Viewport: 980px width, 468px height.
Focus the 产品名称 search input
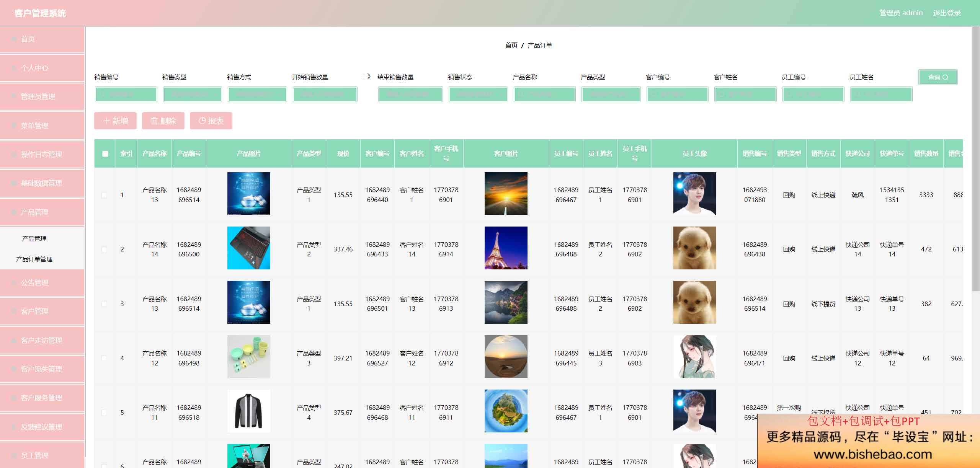pos(544,94)
